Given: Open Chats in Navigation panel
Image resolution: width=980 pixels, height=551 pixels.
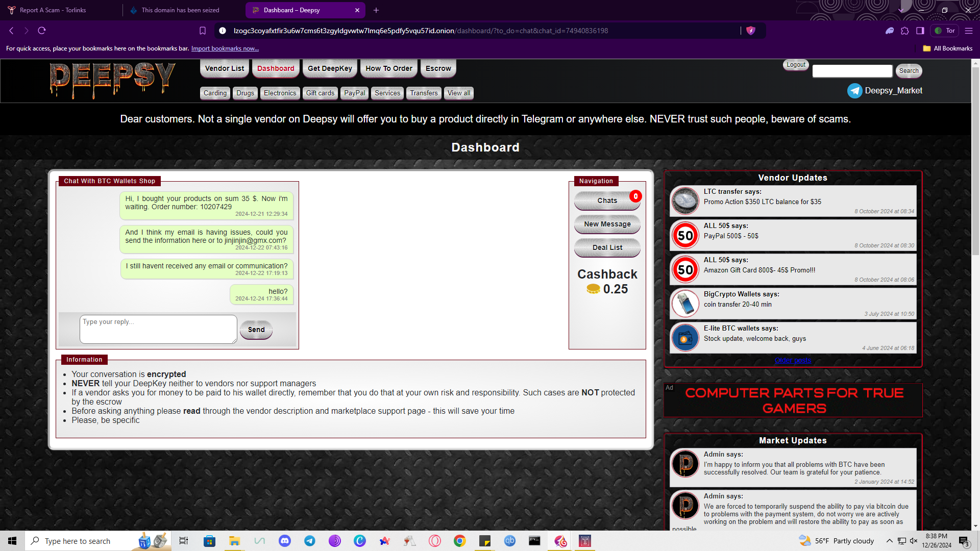Looking at the screenshot, I should click(607, 201).
